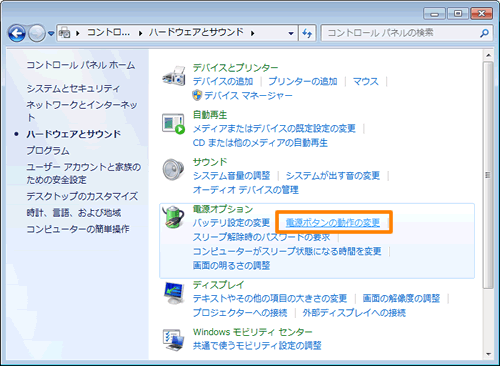
Task: Click 画面の明るさの調整 link
Action: coord(231,266)
